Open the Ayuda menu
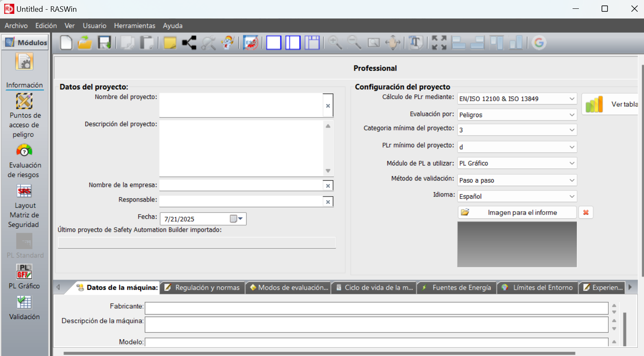This screenshot has height=356, width=644. [173, 26]
